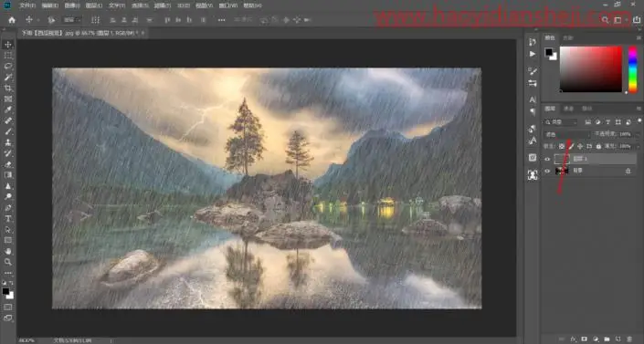Screen dimensions: 644x344
Task: Hide the 图层 1 layer using its eye icon
Action: point(547,159)
